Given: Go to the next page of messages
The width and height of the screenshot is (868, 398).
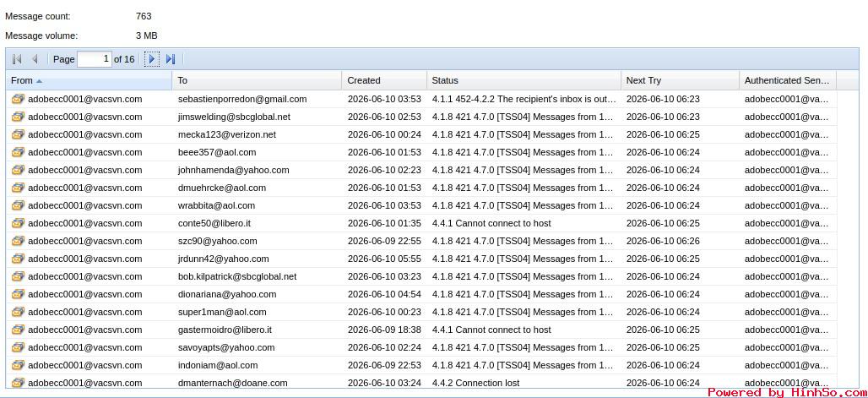Looking at the screenshot, I should click(x=152, y=59).
